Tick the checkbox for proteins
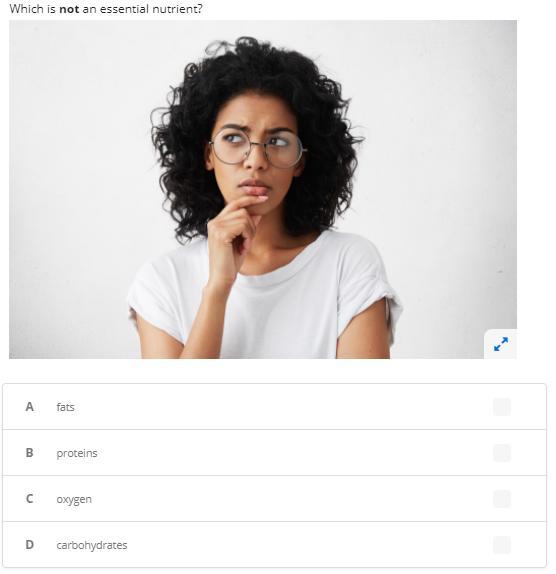 click(x=501, y=453)
